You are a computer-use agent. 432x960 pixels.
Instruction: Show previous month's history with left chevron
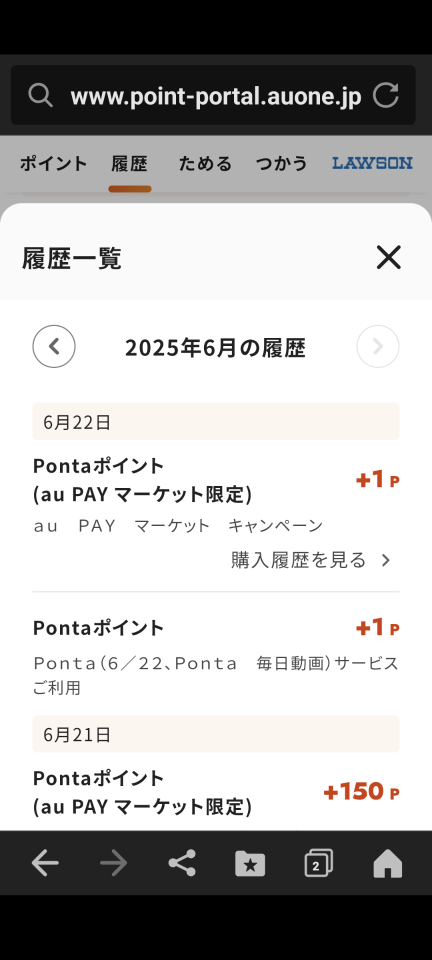tap(54, 347)
